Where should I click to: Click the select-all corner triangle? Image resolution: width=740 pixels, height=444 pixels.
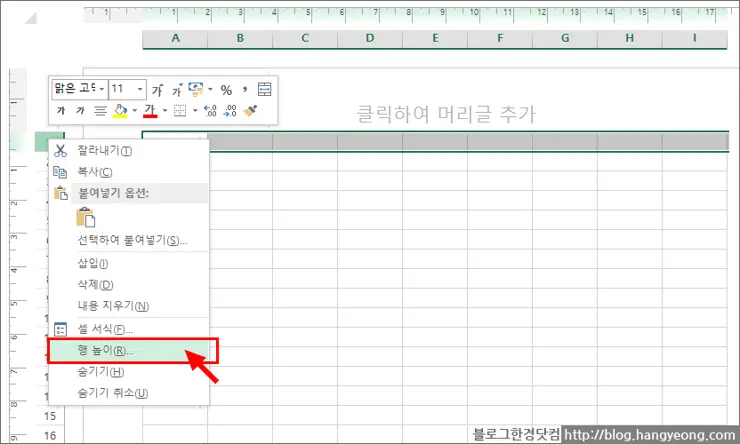[x=30, y=18]
